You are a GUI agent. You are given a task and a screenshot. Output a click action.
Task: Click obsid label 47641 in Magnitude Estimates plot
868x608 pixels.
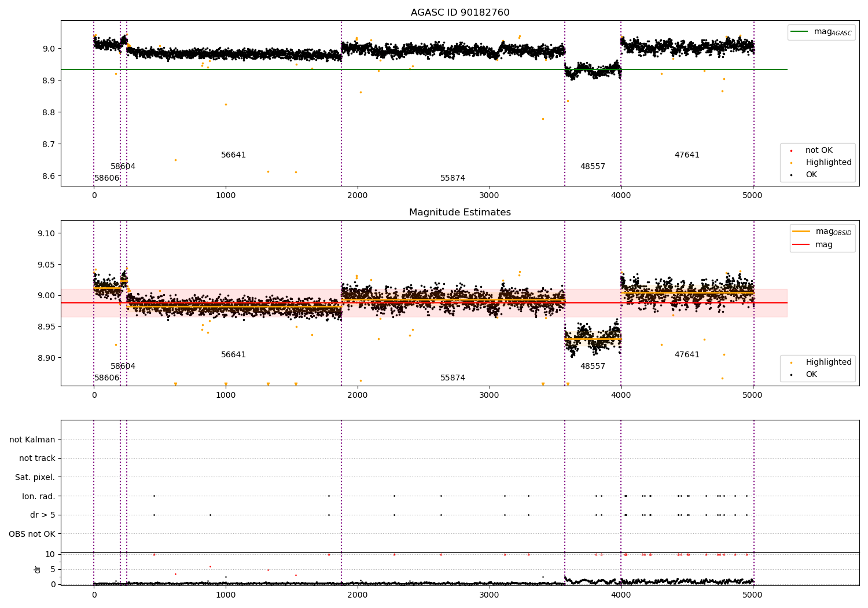pyautogui.click(x=687, y=355)
